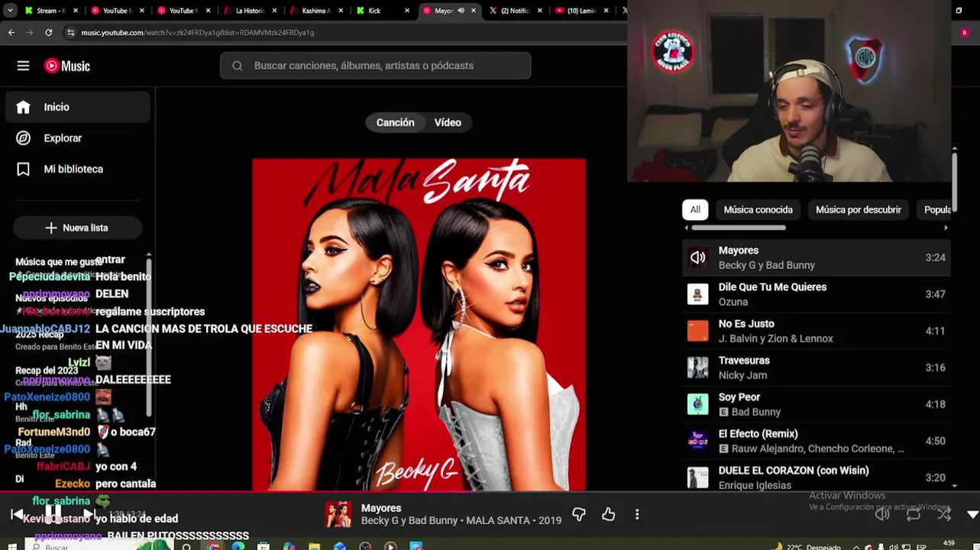Click the YouTube Music logo
Screen dimensions: 980x550
click(67, 66)
